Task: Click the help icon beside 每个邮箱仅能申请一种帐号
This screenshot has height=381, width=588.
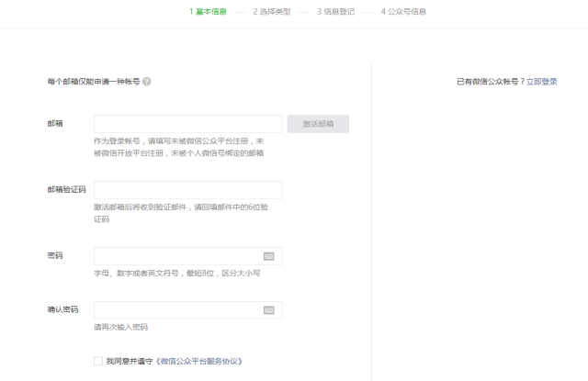Action: pos(147,82)
